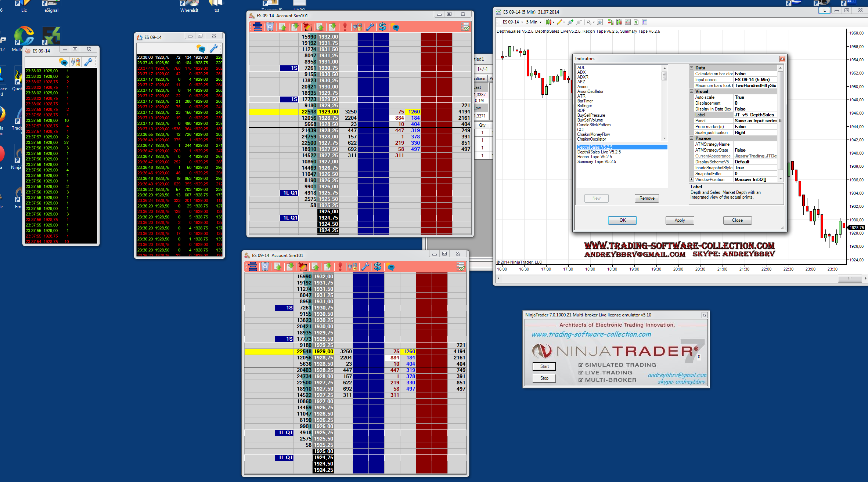Image resolution: width=868 pixels, height=482 pixels.
Task: Click the paintbrush clear icon in top DOM toolbar
Action: tap(307, 27)
